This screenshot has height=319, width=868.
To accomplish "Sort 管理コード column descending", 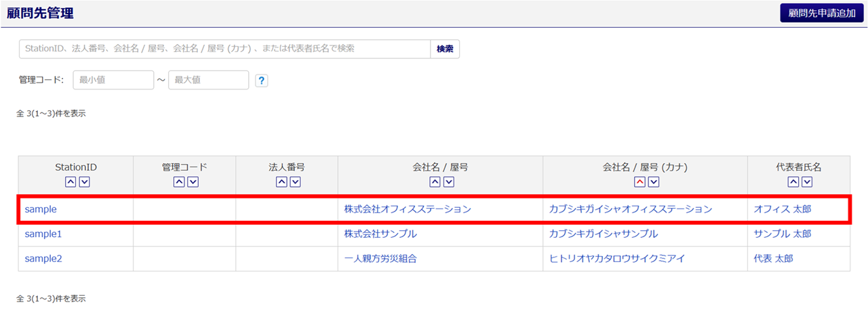I will (193, 182).
